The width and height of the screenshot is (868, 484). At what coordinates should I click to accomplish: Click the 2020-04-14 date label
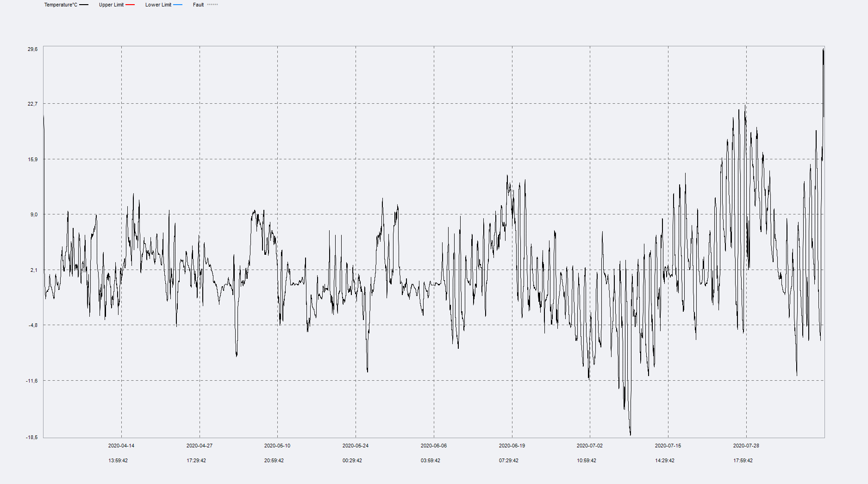point(121,446)
